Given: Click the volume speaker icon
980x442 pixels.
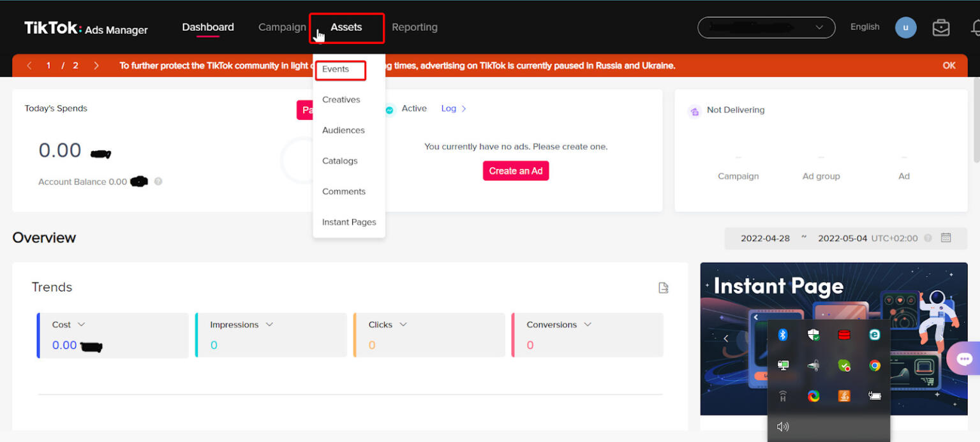Looking at the screenshot, I should pos(783,427).
